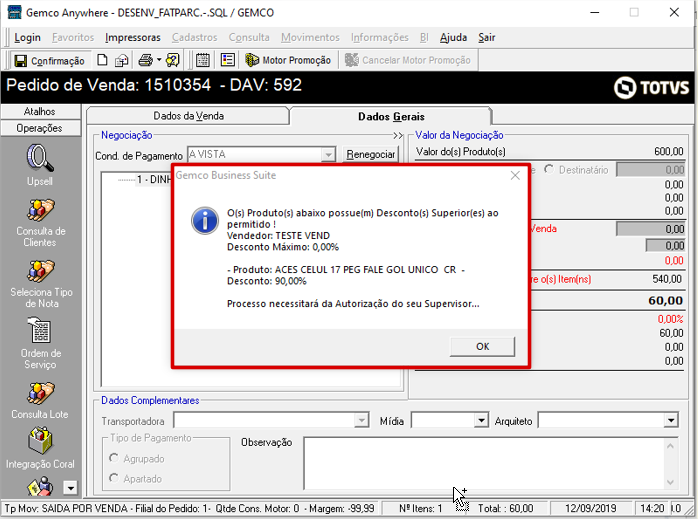Click the Consulta menu
Screen dimensions: 698x519
tap(249, 37)
